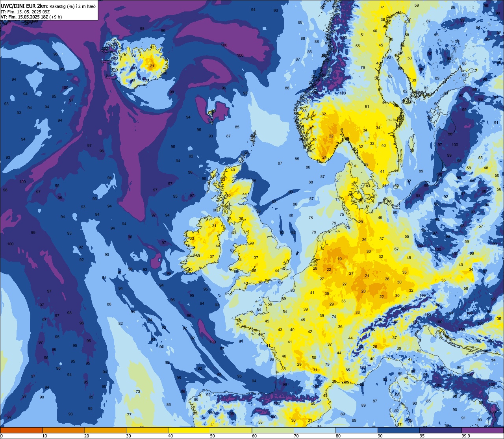Click the legend scale label 50
Viewport: 504px width, 439px height.
point(212,436)
